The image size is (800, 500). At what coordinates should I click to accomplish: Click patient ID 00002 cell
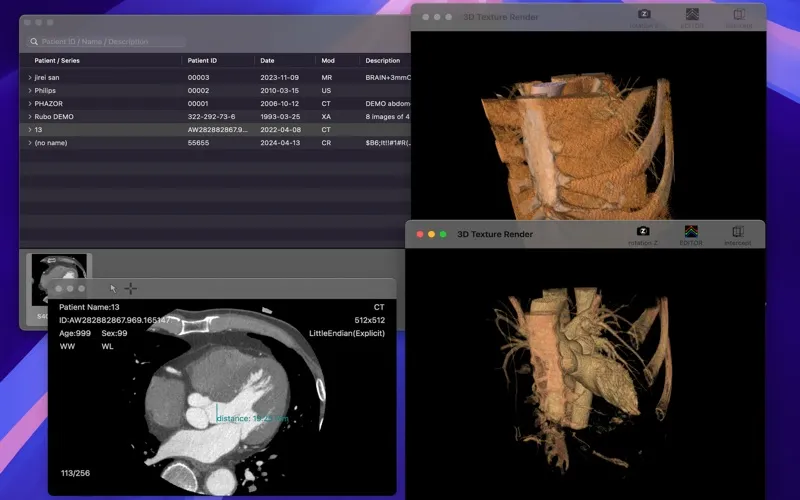pos(198,90)
